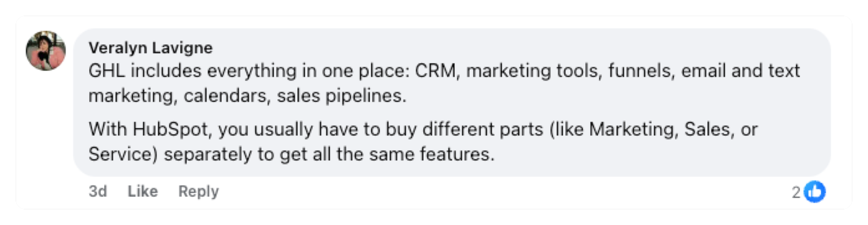The height and width of the screenshot is (225, 868).
Task: Like Veralyn Lavigne's comment
Action: pos(143,191)
